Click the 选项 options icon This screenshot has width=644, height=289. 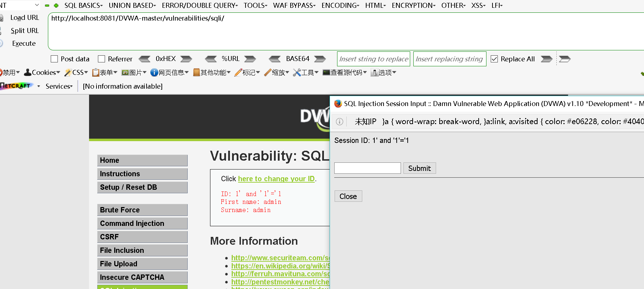(x=374, y=72)
